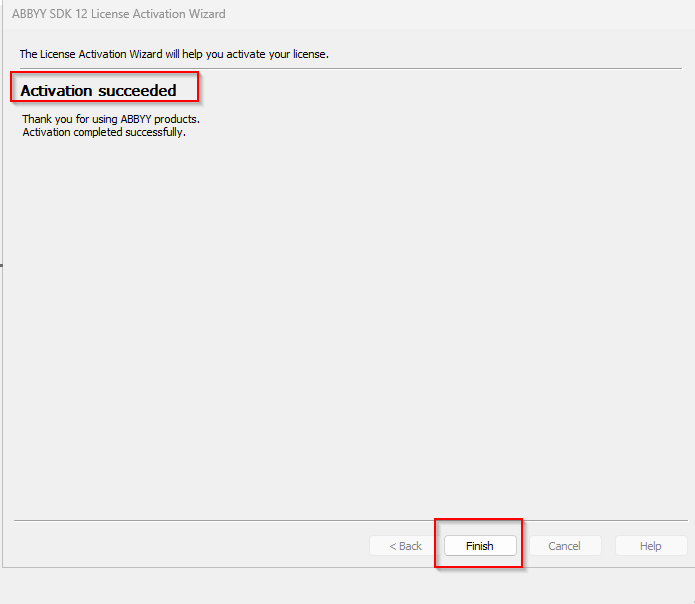Click the ABBYY SDK 12 window title
Image resolution: width=695 pixels, height=604 pixels.
click(118, 14)
